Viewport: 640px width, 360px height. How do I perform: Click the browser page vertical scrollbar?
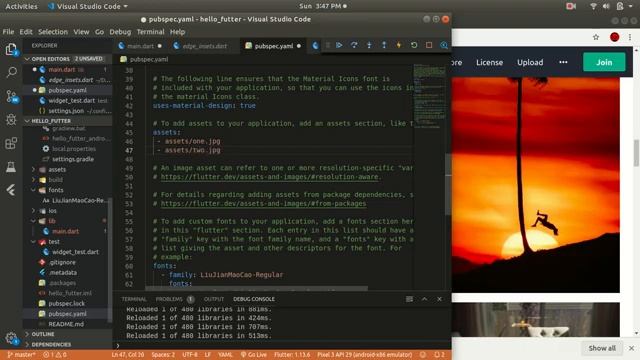click(636, 153)
